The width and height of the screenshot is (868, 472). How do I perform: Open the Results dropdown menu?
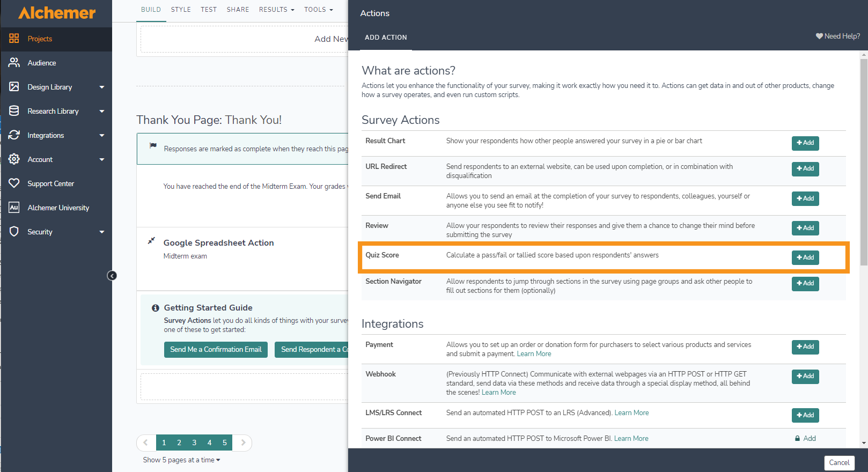pyautogui.click(x=276, y=10)
